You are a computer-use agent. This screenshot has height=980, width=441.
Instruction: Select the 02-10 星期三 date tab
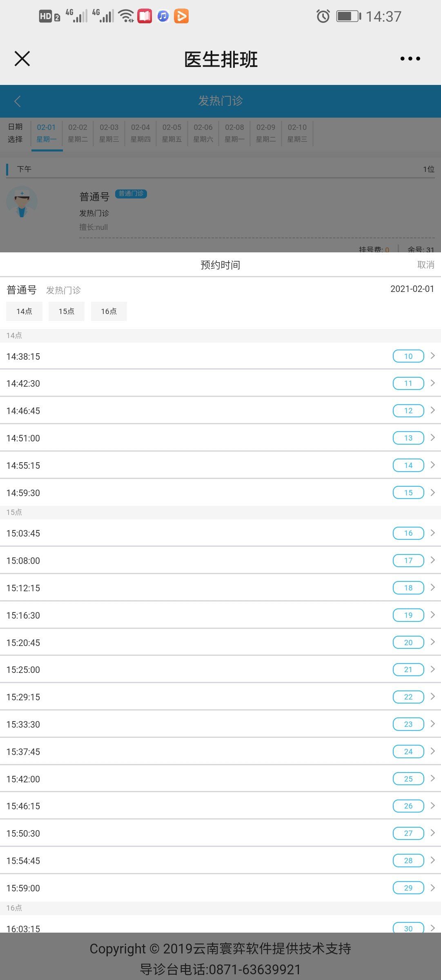[297, 133]
